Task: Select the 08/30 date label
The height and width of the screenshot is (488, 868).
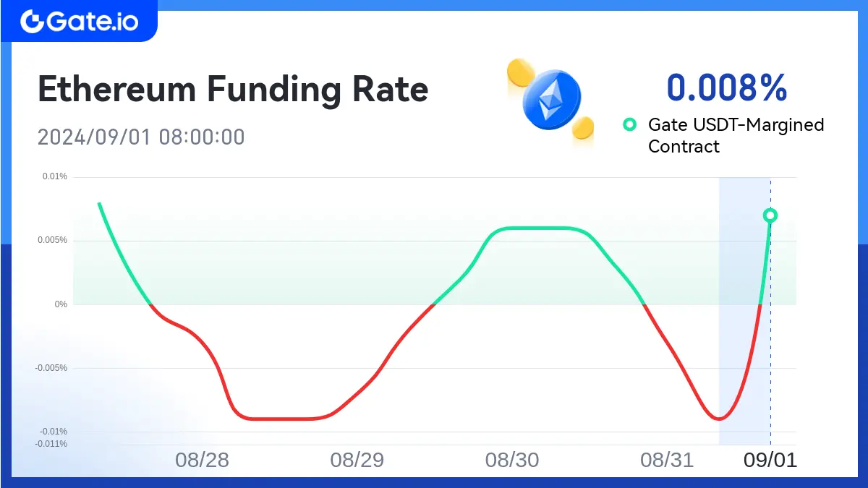Action: 512,461
